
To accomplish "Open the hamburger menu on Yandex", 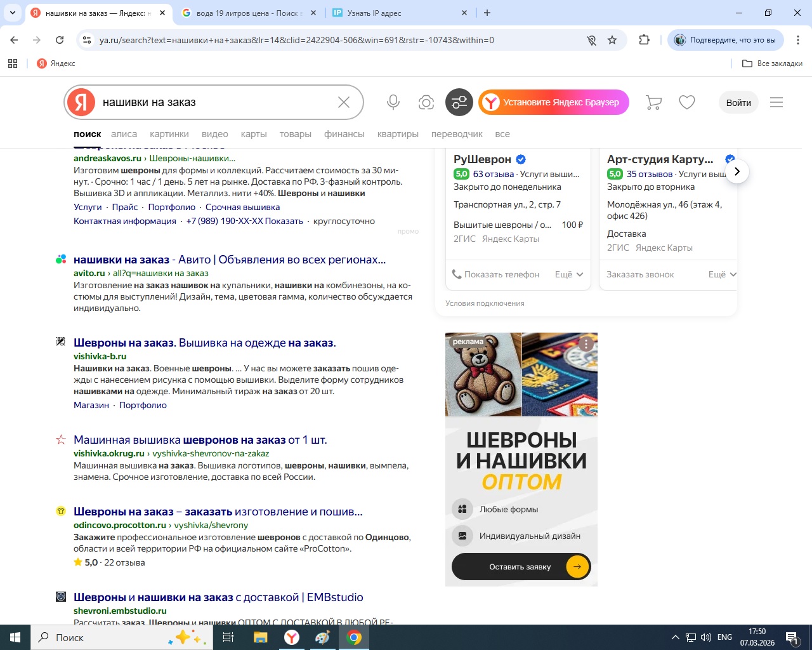I will point(776,102).
